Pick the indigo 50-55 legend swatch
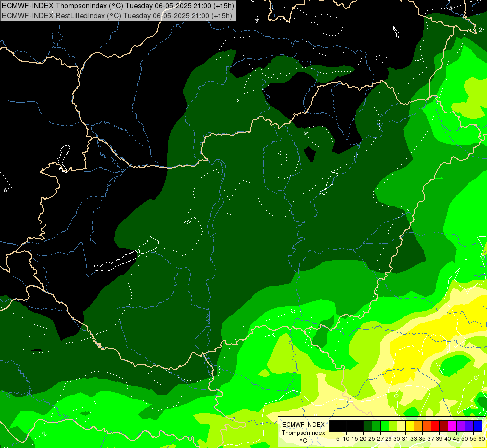This screenshot has width=487, height=448. (x=469, y=426)
